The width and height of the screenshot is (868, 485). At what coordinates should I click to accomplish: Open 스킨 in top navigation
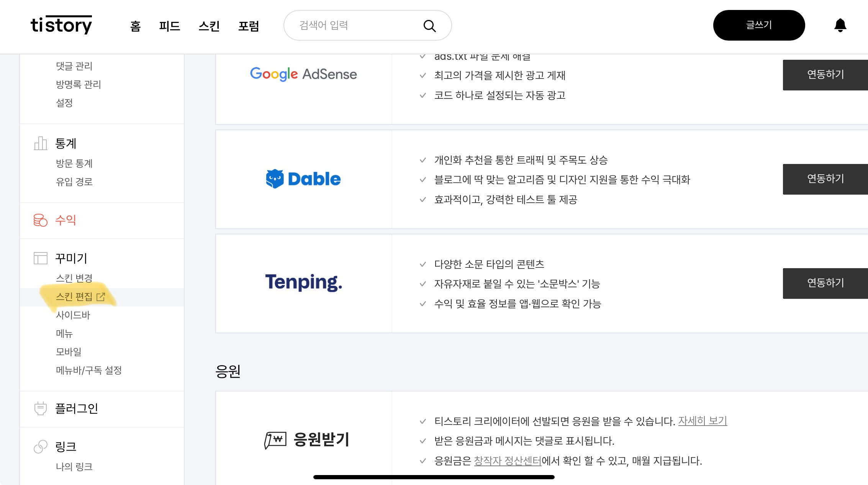[209, 26]
